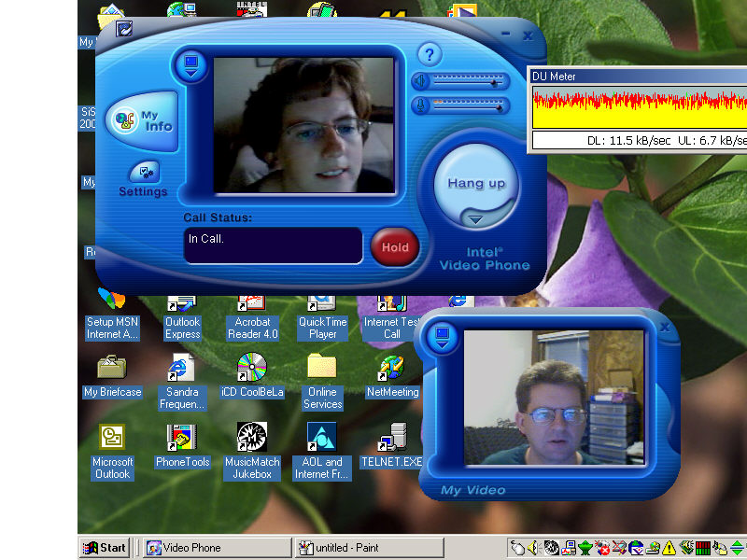The height and width of the screenshot is (560, 747).
Task: Click the yellow warning tray icon
Action: 669,548
